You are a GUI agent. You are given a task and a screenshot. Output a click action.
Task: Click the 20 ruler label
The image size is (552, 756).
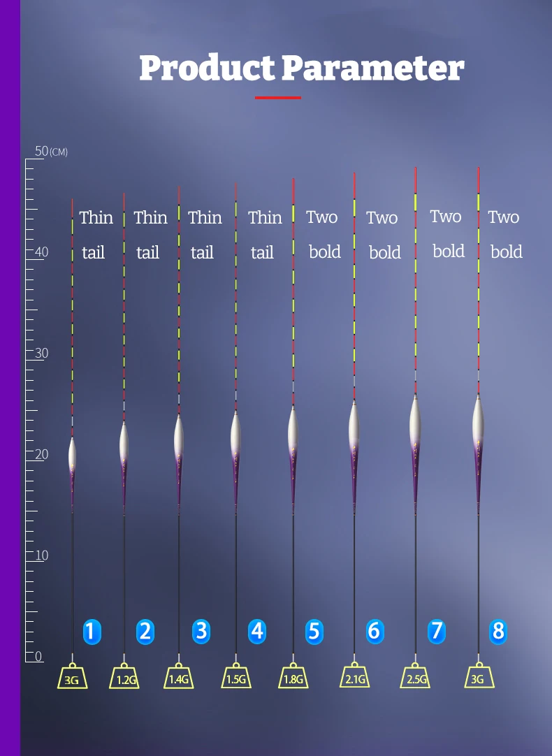[41, 454]
